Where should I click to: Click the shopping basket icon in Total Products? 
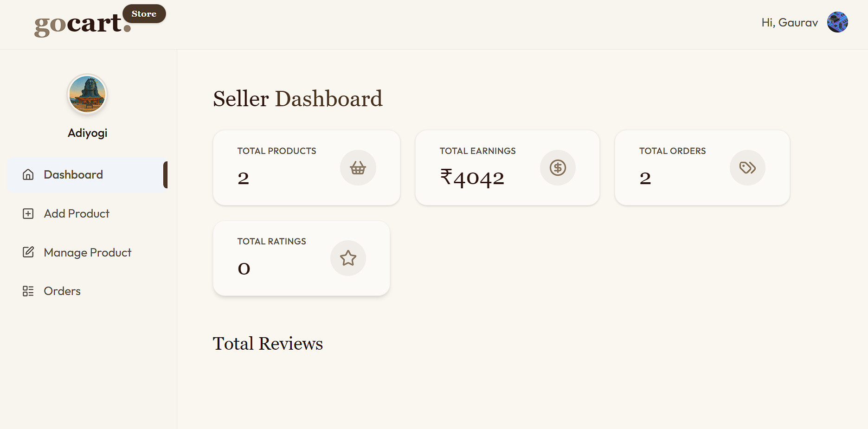[x=358, y=168]
